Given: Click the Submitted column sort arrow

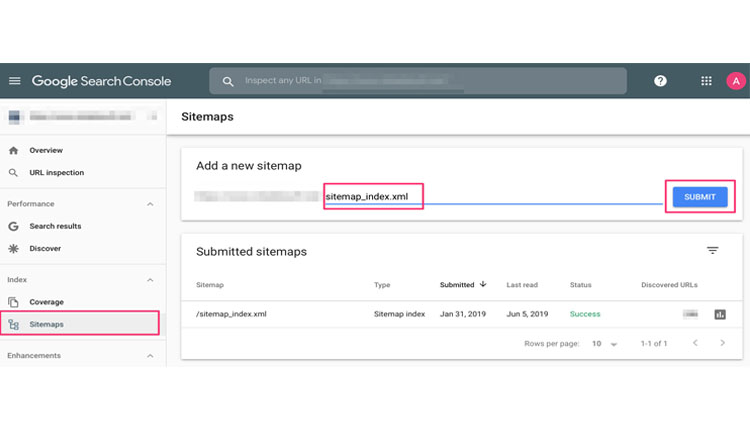Looking at the screenshot, I should pos(483,284).
